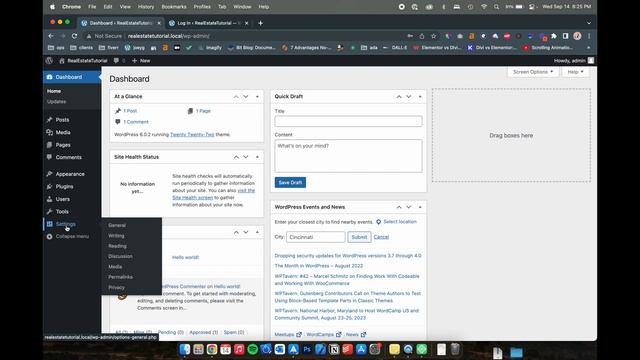This screenshot has width=640, height=360.
Task: Open the 1 Post link
Action: pyautogui.click(x=130, y=111)
